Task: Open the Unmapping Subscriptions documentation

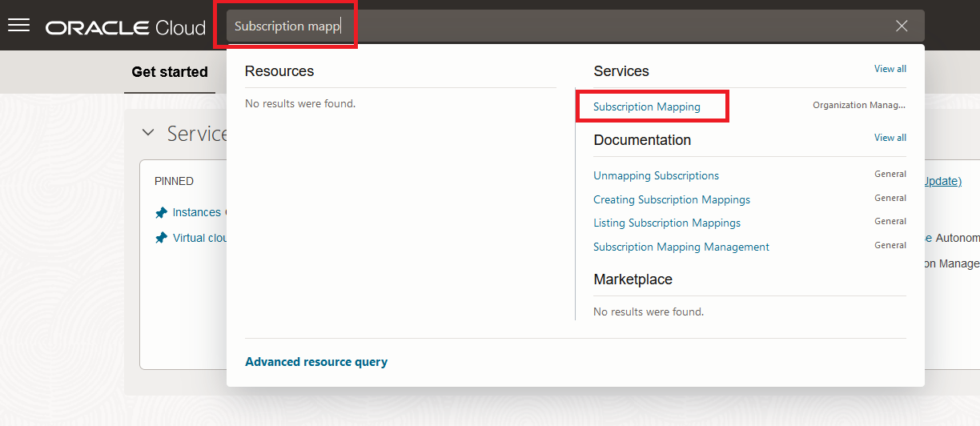Action: 656,175
